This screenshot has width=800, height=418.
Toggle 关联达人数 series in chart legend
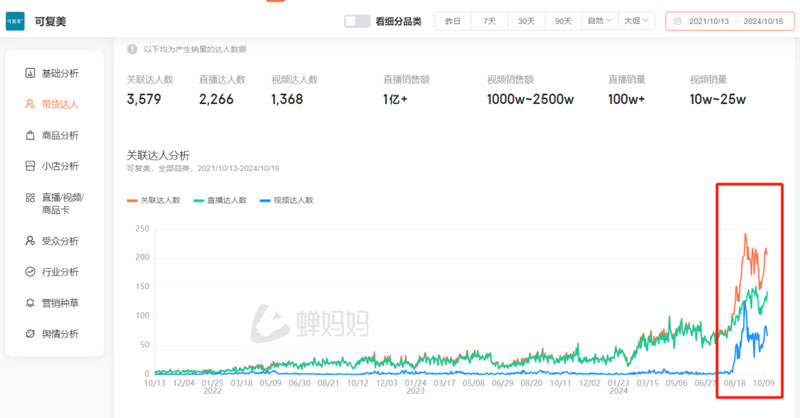154,200
